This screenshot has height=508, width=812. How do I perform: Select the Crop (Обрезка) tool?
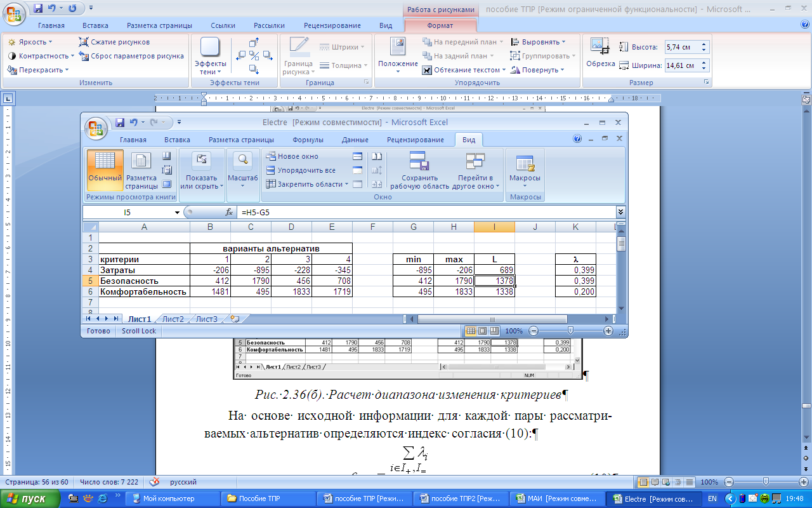click(x=600, y=54)
